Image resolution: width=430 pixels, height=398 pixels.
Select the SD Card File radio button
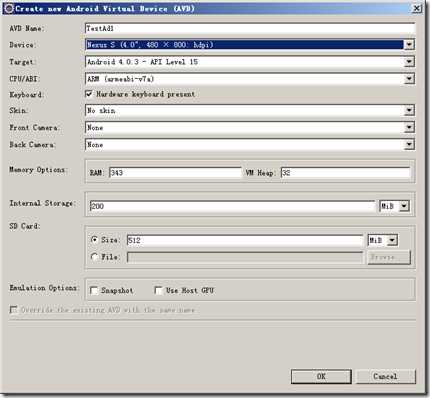(95, 257)
